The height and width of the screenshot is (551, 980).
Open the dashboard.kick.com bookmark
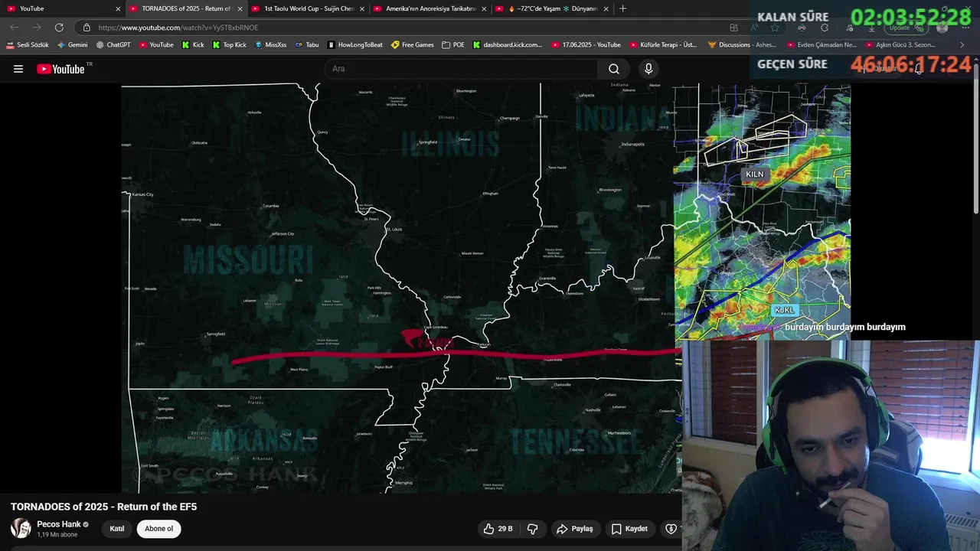[508, 45]
